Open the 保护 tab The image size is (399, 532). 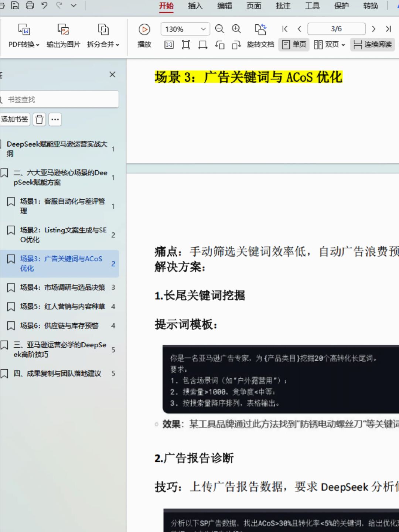click(x=341, y=6)
